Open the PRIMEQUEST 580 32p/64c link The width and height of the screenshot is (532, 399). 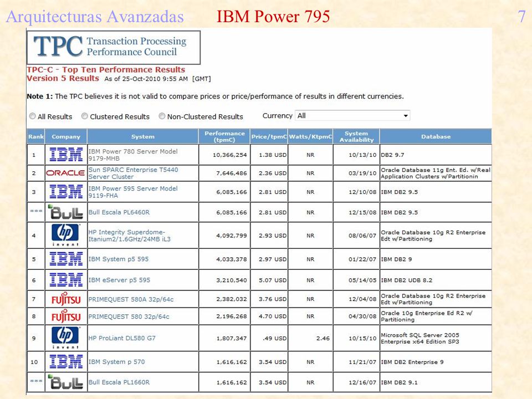tap(129, 316)
